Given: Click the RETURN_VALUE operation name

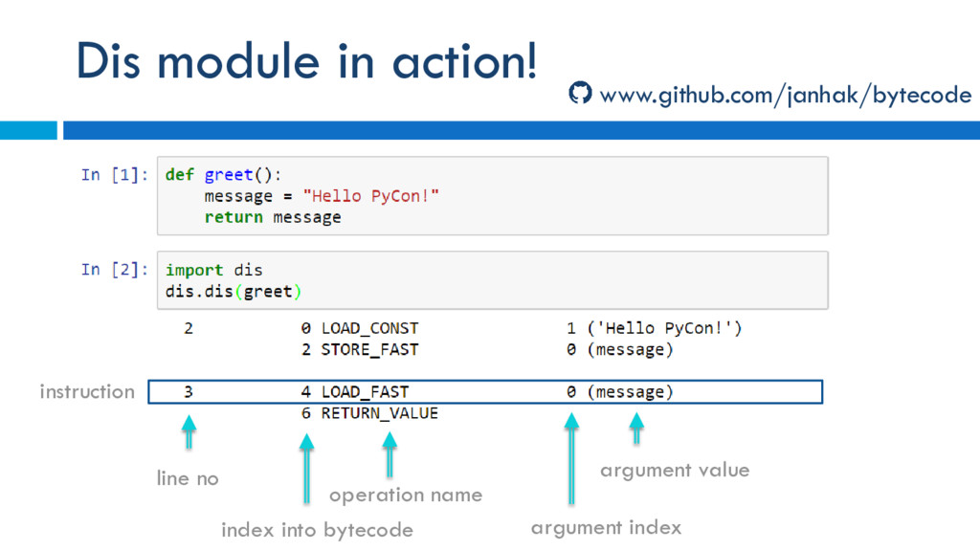Looking at the screenshot, I should [379, 413].
